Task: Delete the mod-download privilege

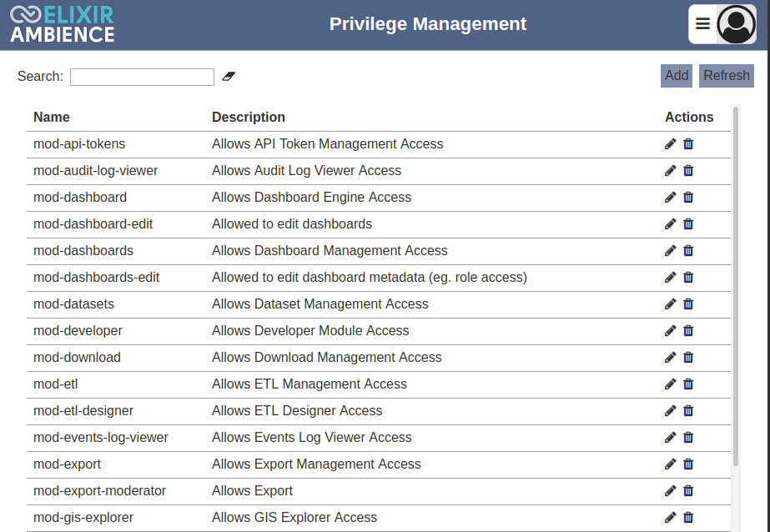Action: (x=688, y=357)
